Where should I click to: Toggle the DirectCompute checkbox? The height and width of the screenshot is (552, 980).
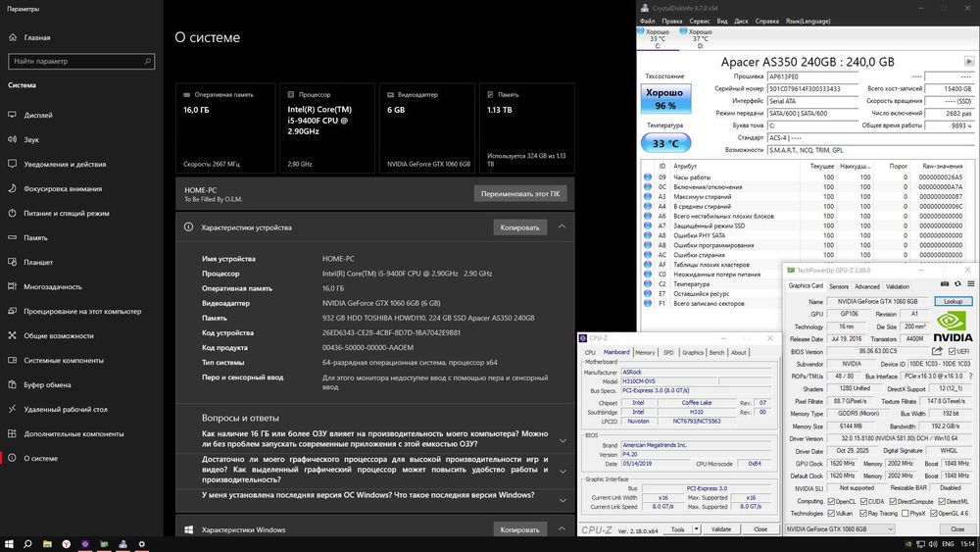[893, 501]
